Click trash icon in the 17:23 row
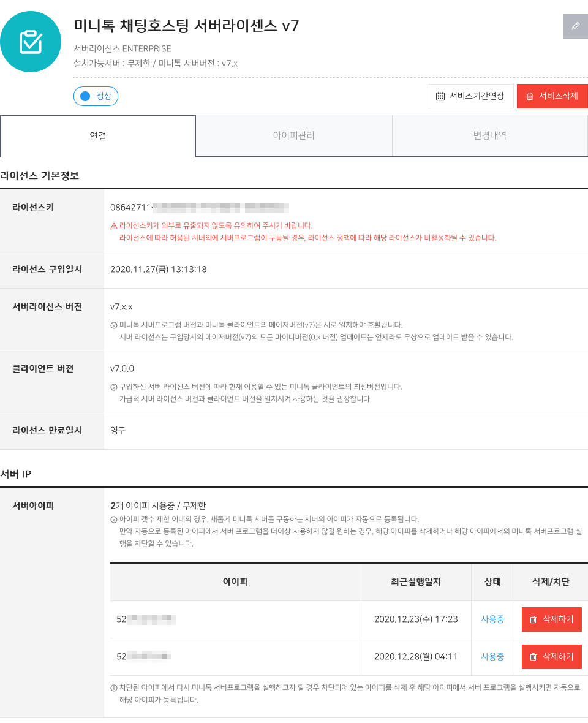This screenshot has height=723, width=588. (x=533, y=619)
